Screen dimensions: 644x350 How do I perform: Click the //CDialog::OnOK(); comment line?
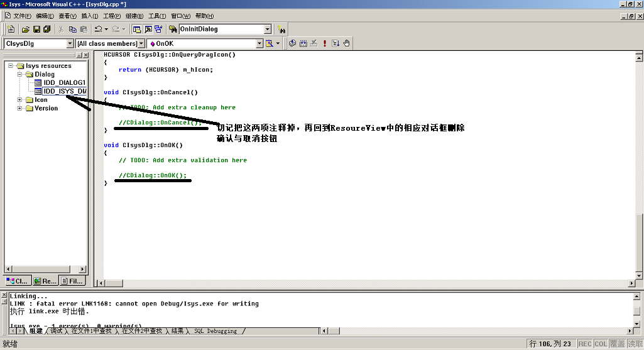pos(153,175)
